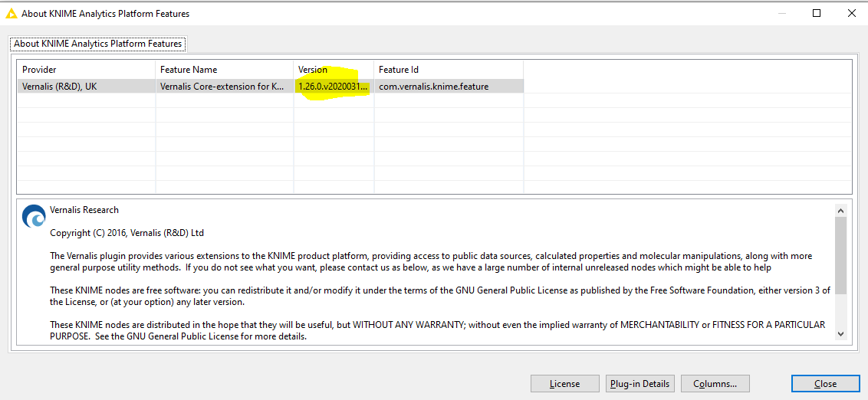Image resolution: width=868 pixels, height=400 pixels.
Task: Open Plug-in Details
Action: click(640, 383)
